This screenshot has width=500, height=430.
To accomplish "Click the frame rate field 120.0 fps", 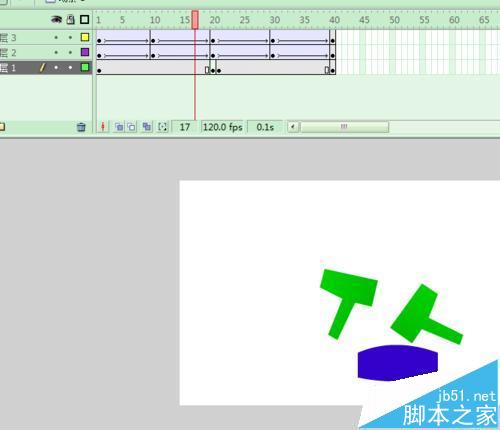I will [x=223, y=127].
